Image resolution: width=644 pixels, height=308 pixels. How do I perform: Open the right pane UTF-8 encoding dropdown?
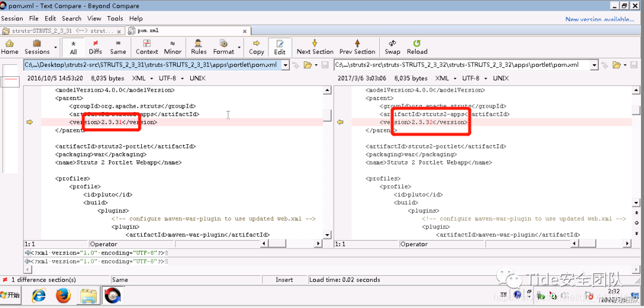pos(475,78)
